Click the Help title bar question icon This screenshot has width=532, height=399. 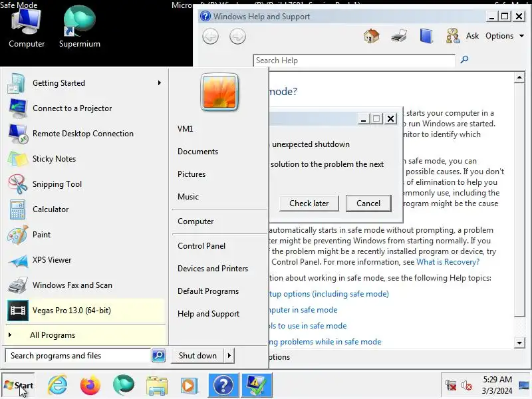tap(205, 16)
